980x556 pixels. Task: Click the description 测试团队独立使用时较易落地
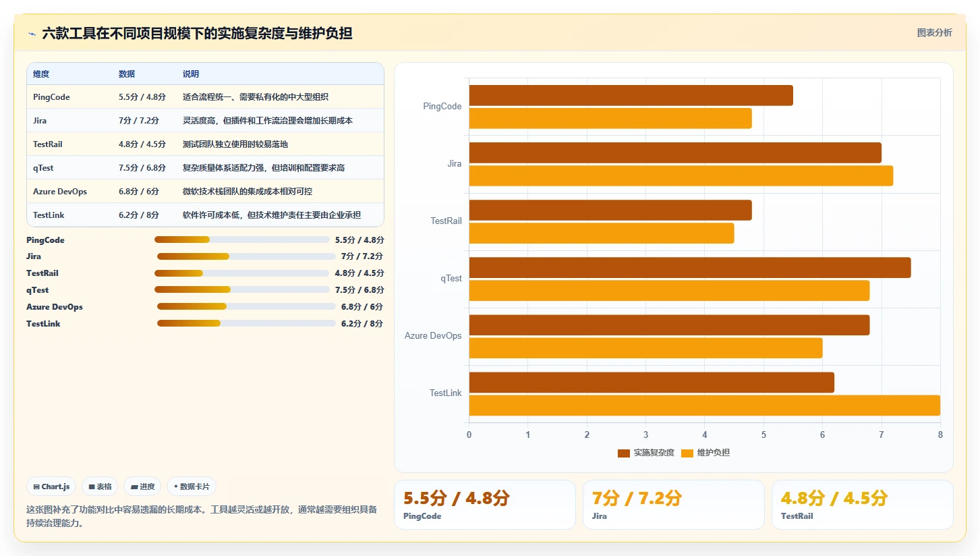coord(235,144)
